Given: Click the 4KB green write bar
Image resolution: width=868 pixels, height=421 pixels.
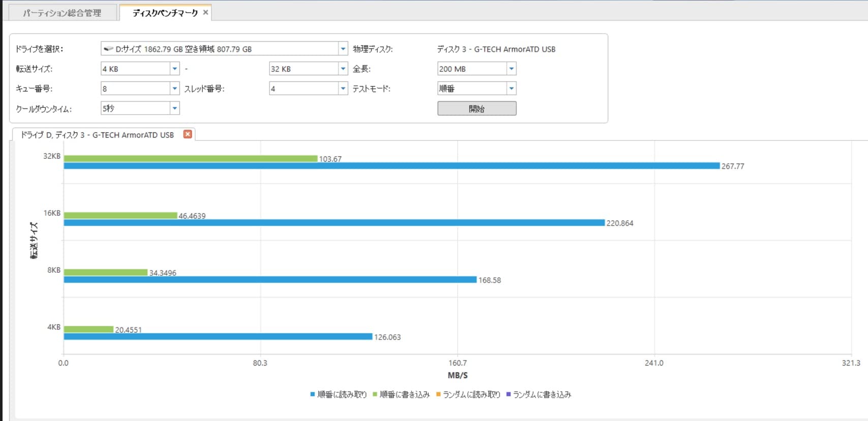Looking at the screenshot, I should coord(88,329).
